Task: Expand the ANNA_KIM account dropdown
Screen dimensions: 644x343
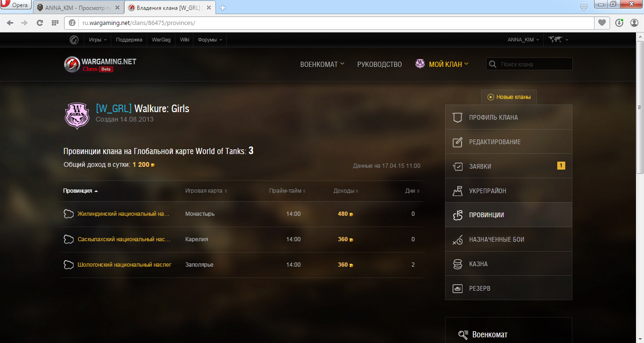Action: coord(523,40)
